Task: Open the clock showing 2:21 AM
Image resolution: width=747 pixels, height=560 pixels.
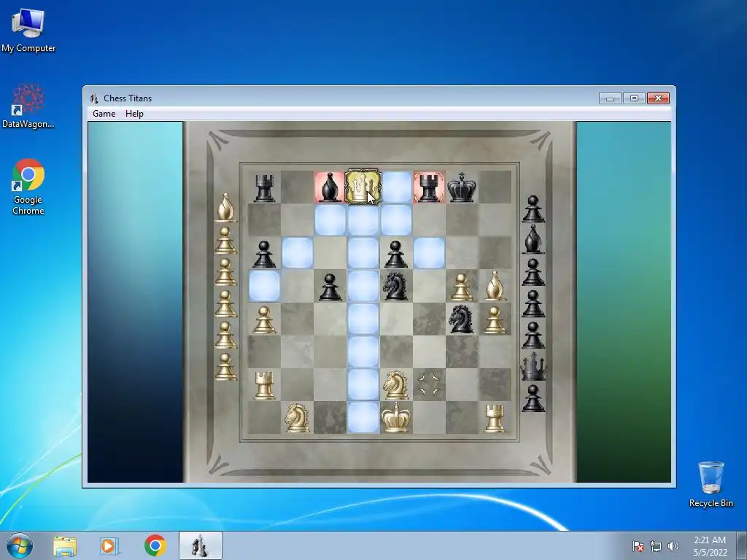Action: point(710,546)
